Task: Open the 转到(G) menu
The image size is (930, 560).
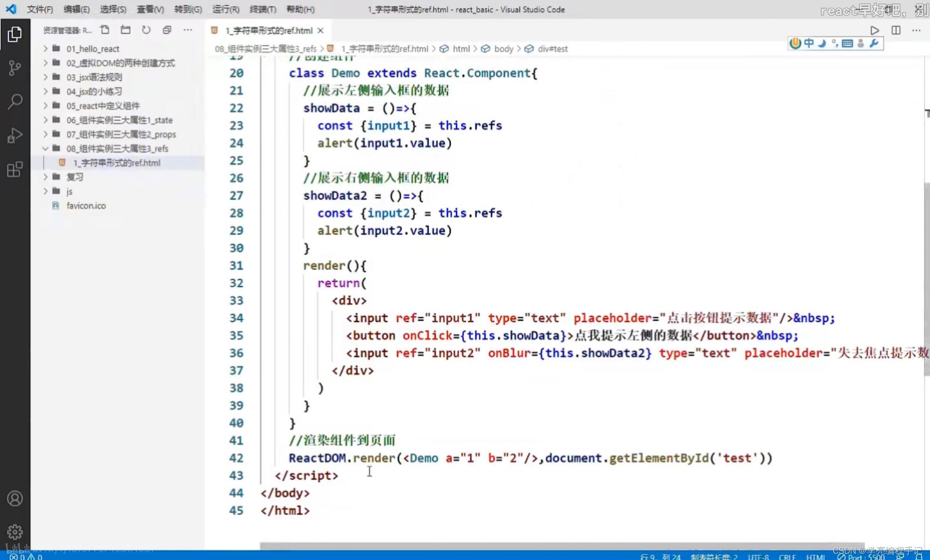Action: [188, 9]
